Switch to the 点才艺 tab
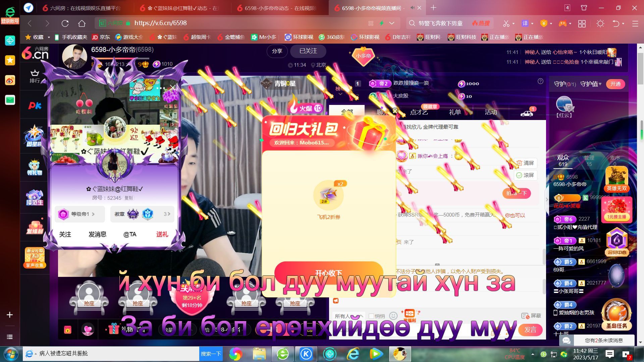Screen dimensions: 644x362 (x=419, y=112)
